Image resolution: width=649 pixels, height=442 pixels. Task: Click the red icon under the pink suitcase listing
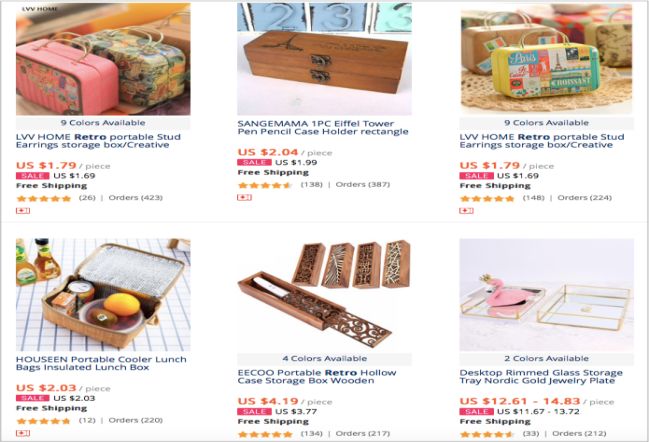tap(23, 211)
